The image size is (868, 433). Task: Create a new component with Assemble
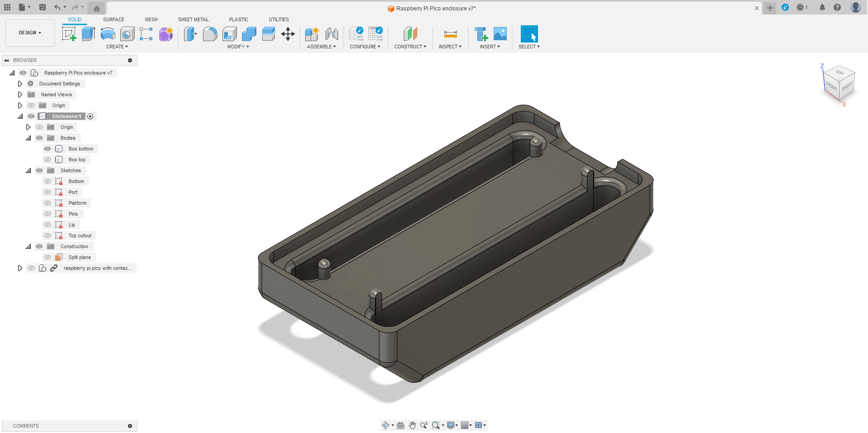311,34
